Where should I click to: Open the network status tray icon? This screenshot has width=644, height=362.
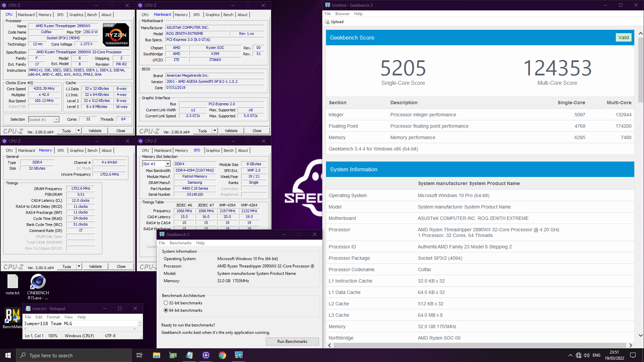[x=579, y=355]
